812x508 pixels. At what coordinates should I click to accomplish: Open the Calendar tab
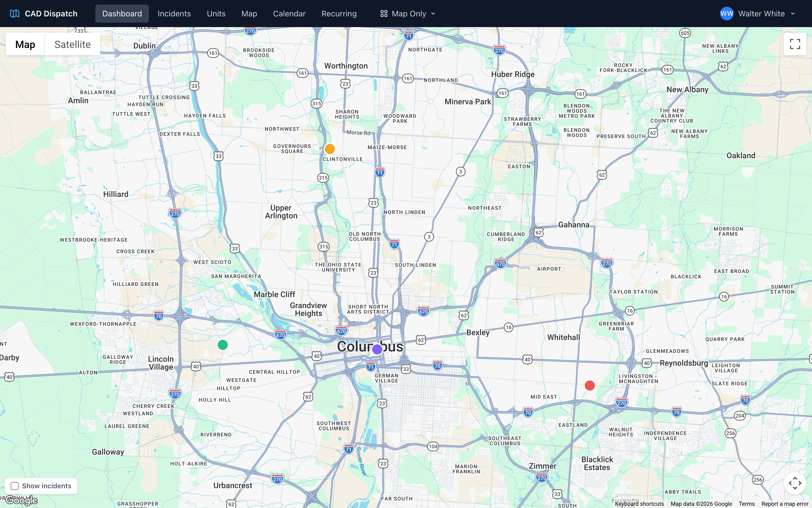(x=289, y=14)
